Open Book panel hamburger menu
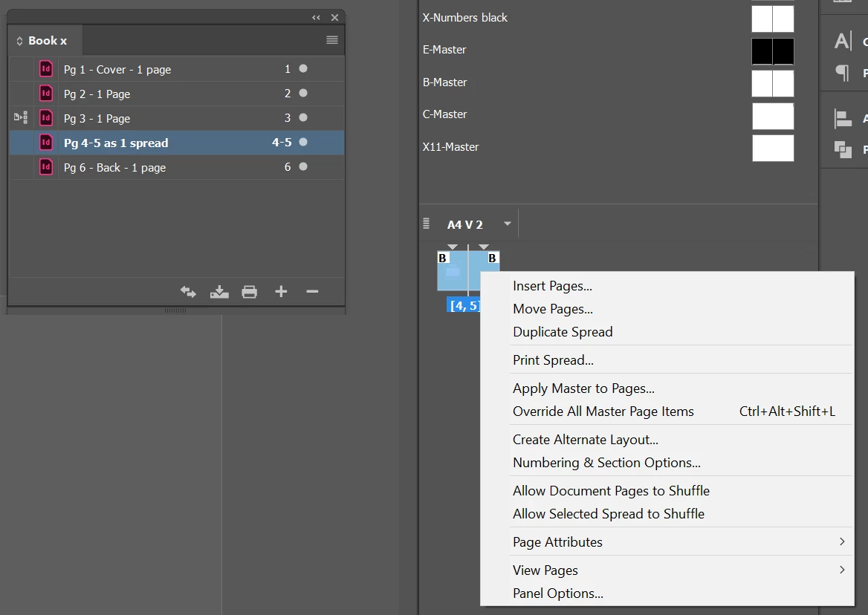This screenshot has height=615, width=868. pyautogui.click(x=332, y=40)
